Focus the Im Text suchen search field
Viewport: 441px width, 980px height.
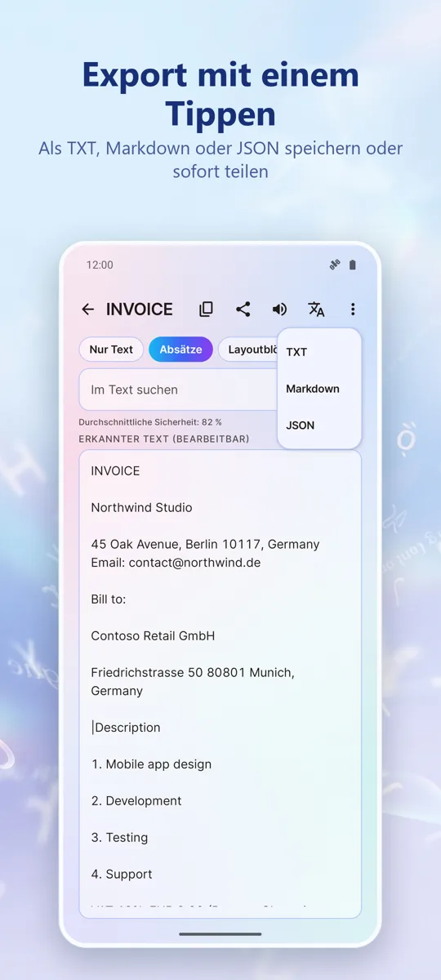point(179,390)
